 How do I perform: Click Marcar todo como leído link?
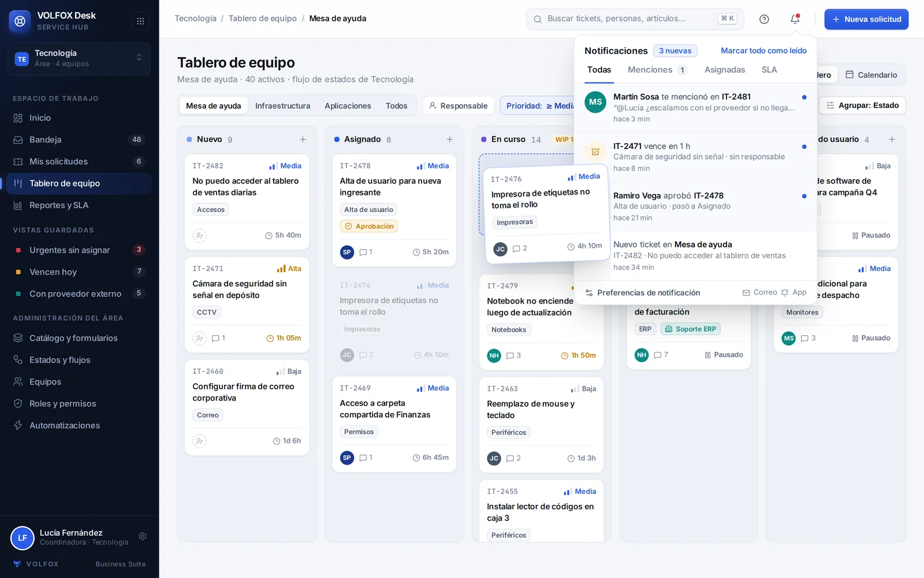[x=763, y=51]
